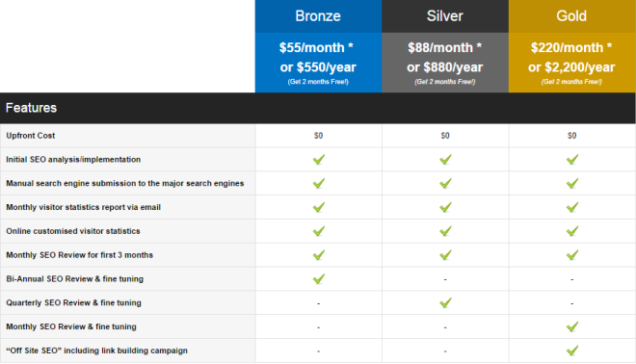The height and width of the screenshot is (364, 636).
Task: Click Silver checkmark for Manual search engine submission
Action: 445,183
